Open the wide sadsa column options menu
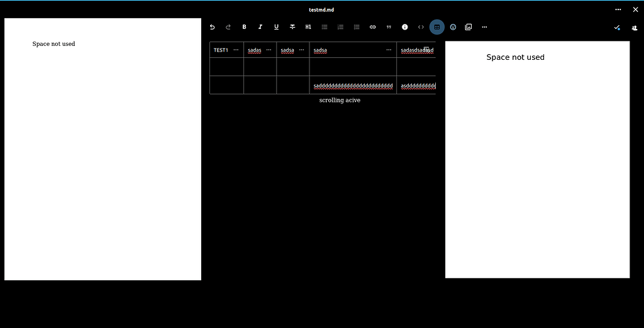The height and width of the screenshot is (328, 644). click(389, 50)
